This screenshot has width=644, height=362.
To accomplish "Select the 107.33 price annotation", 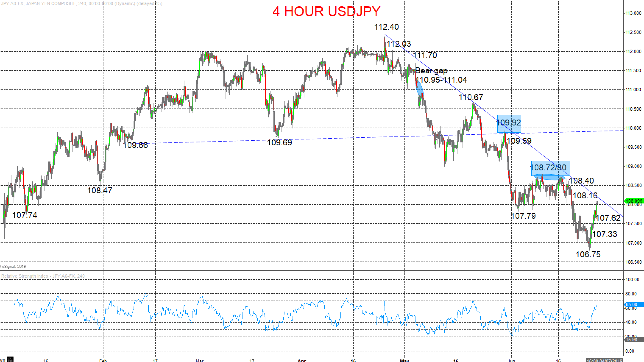I will 605,234.
